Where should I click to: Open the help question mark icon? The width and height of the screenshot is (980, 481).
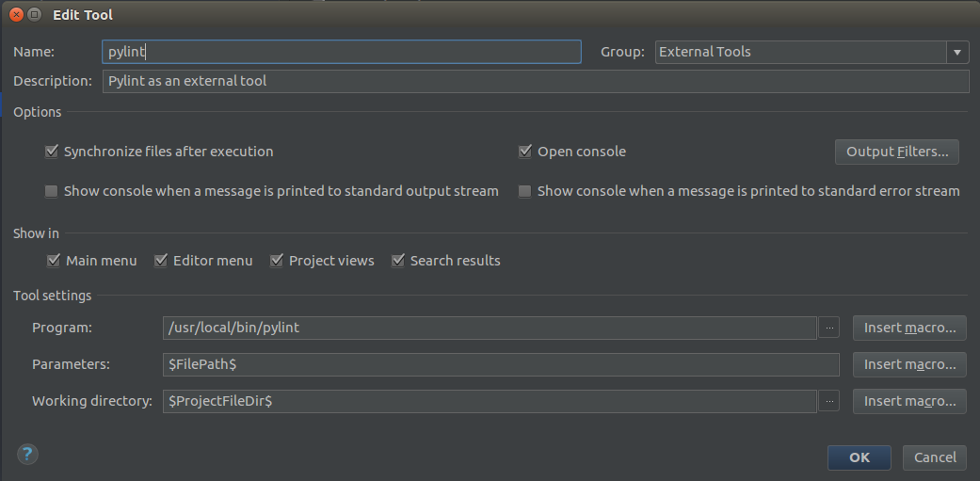coord(27,454)
